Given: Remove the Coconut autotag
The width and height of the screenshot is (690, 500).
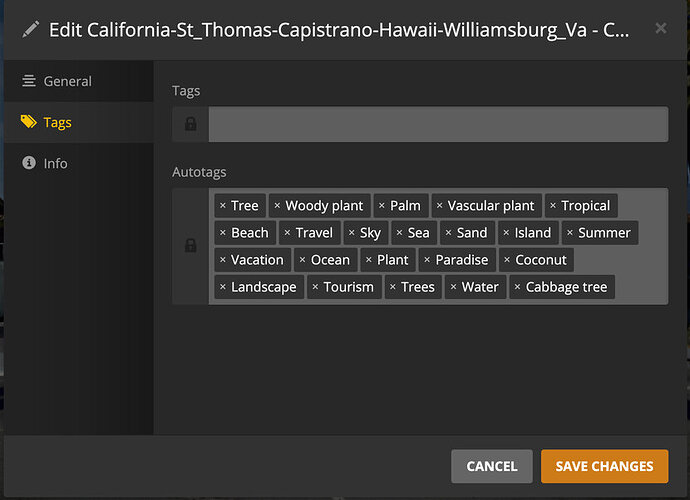Looking at the screenshot, I should [507, 260].
